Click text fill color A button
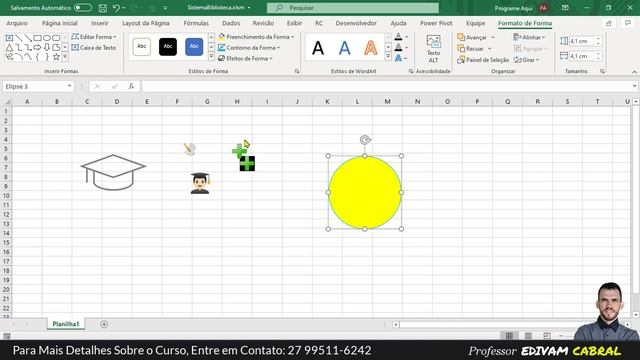The height and width of the screenshot is (360, 640). point(398,37)
